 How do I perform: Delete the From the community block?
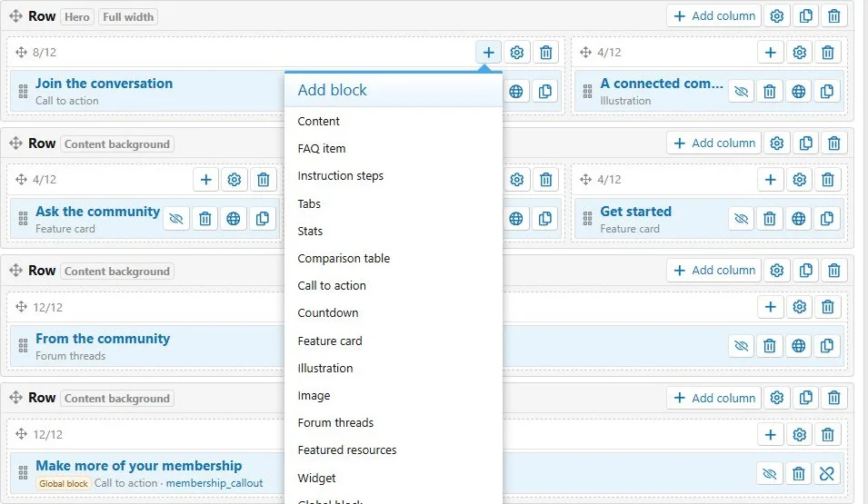pyautogui.click(x=770, y=346)
